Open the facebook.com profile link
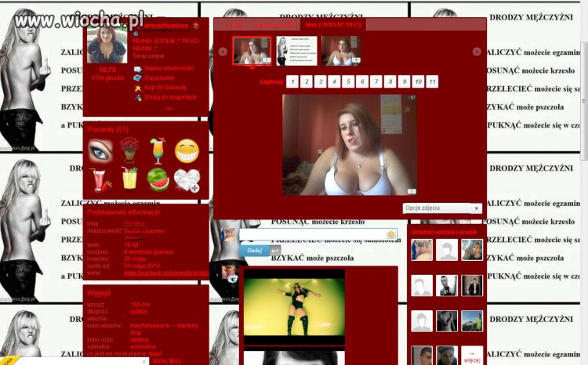This screenshot has width=588, height=365. pyautogui.click(x=166, y=273)
